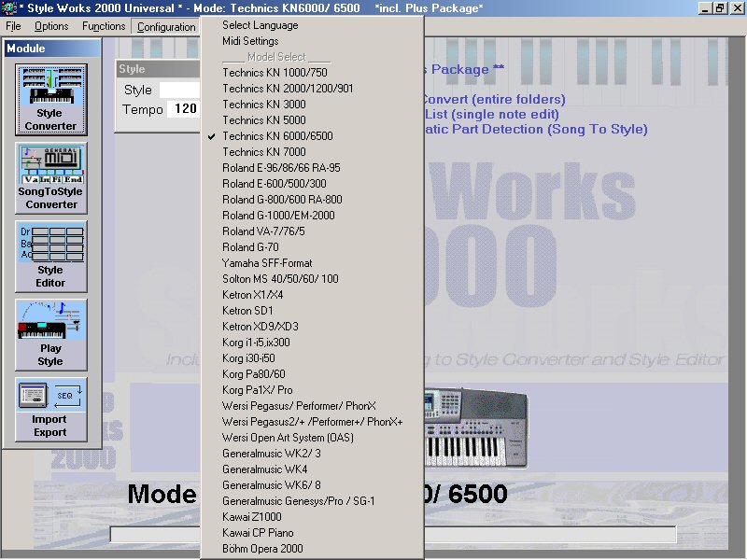Open the Import Export module
The height and width of the screenshot is (560, 747).
tap(51, 410)
